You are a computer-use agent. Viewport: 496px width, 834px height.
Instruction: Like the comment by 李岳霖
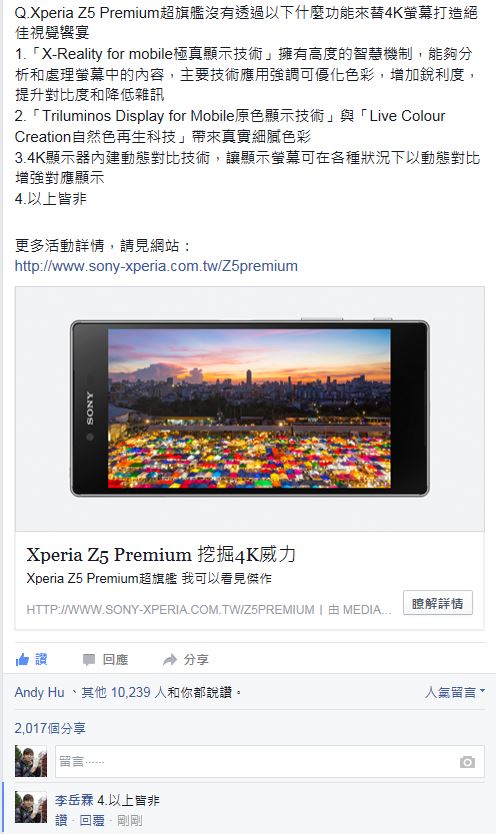[61, 820]
